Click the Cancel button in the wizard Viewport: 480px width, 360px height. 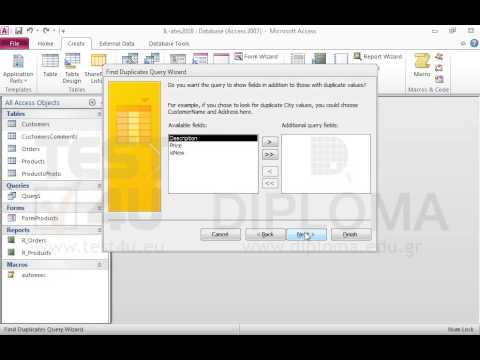(x=220, y=235)
